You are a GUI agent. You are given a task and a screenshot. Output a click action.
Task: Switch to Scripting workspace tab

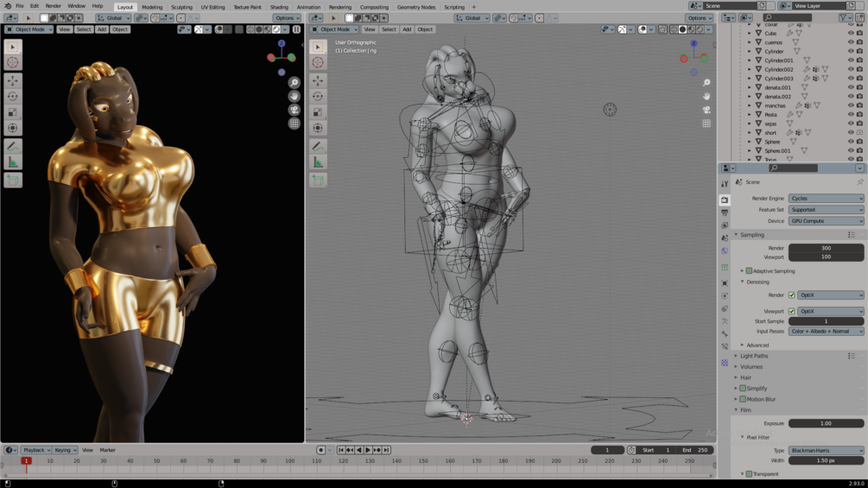[x=454, y=7]
